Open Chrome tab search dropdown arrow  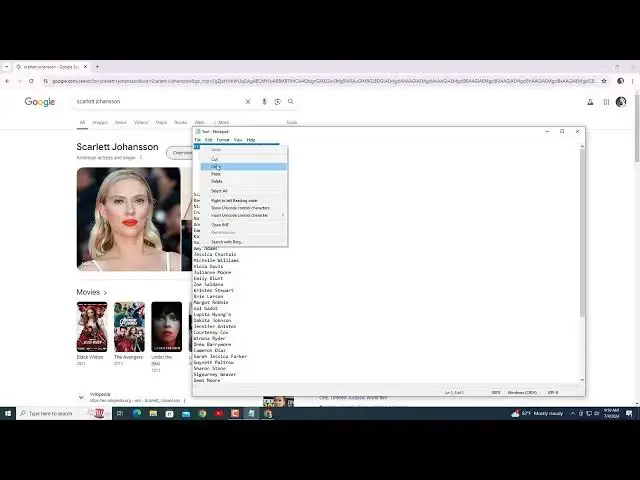coord(7,67)
